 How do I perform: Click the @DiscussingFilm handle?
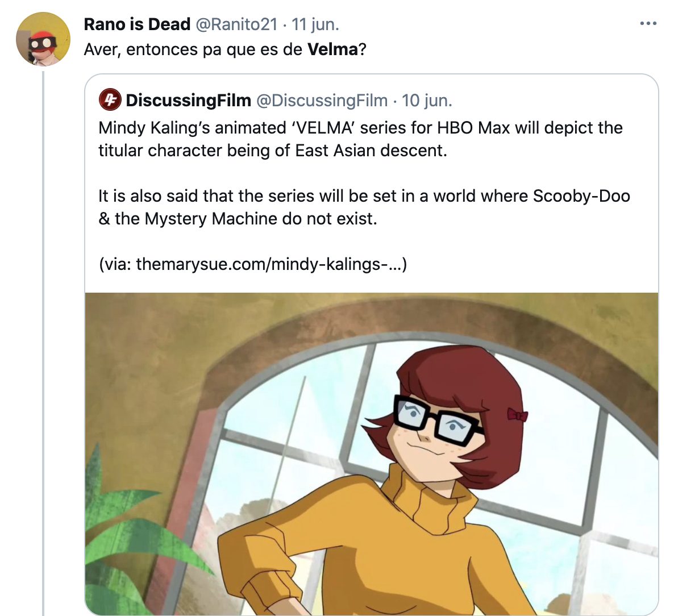[322, 101]
